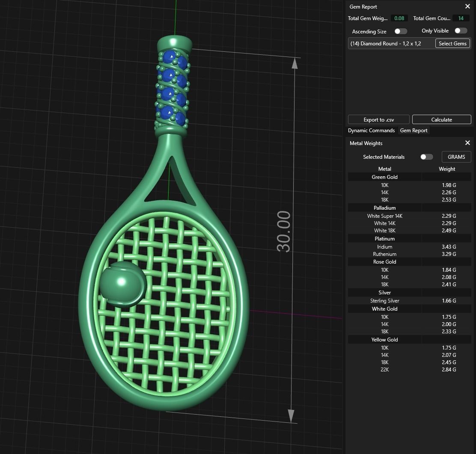Click the White Gold 14K weight 2.00 G
The image size is (476, 454).
pyautogui.click(x=449, y=324)
